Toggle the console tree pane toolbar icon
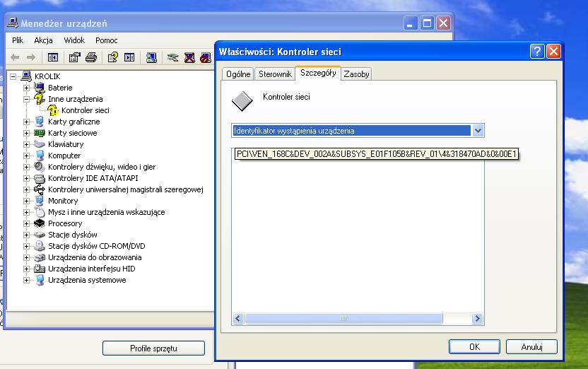 click(x=53, y=57)
